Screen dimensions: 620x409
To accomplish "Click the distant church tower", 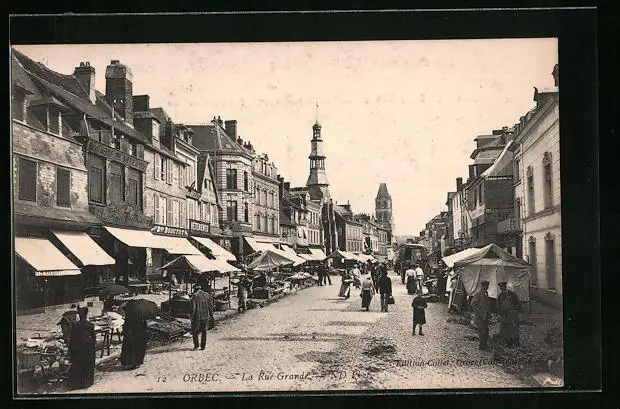I will pos(383,205).
